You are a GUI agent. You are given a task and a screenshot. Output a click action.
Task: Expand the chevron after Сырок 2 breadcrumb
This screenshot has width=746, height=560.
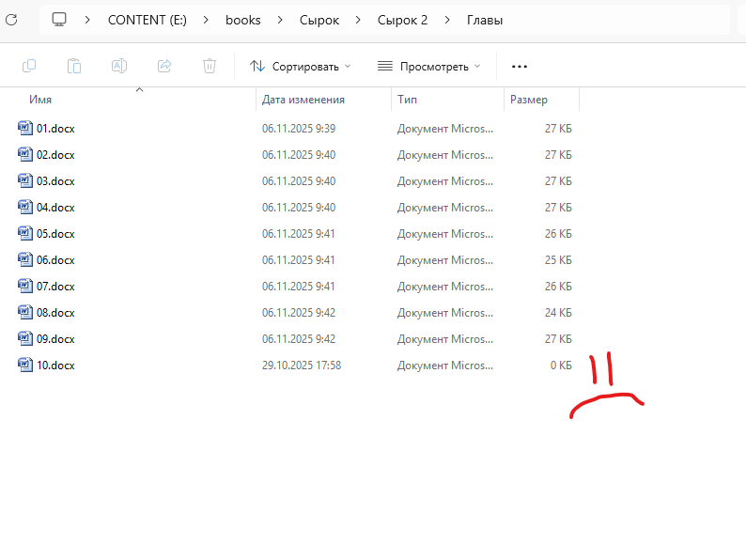pos(447,20)
